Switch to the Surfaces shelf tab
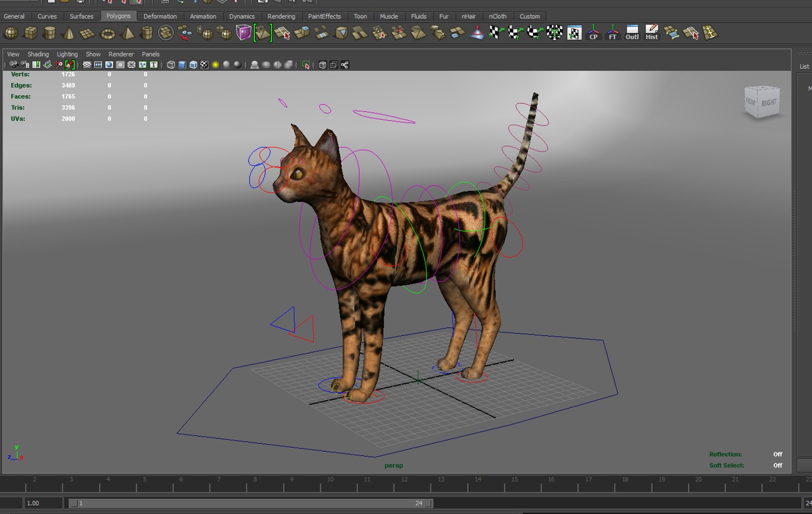Image resolution: width=812 pixels, height=514 pixels. [81, 16]
